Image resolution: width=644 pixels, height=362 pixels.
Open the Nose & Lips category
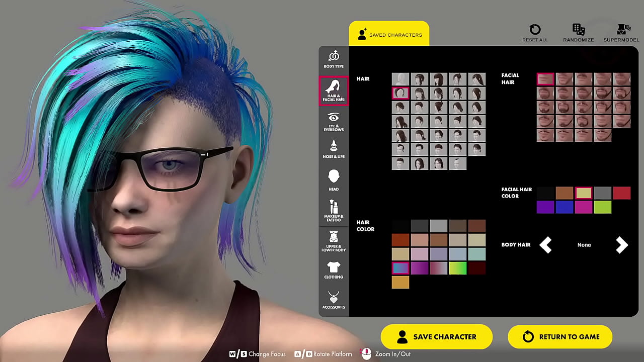point(334,149)
